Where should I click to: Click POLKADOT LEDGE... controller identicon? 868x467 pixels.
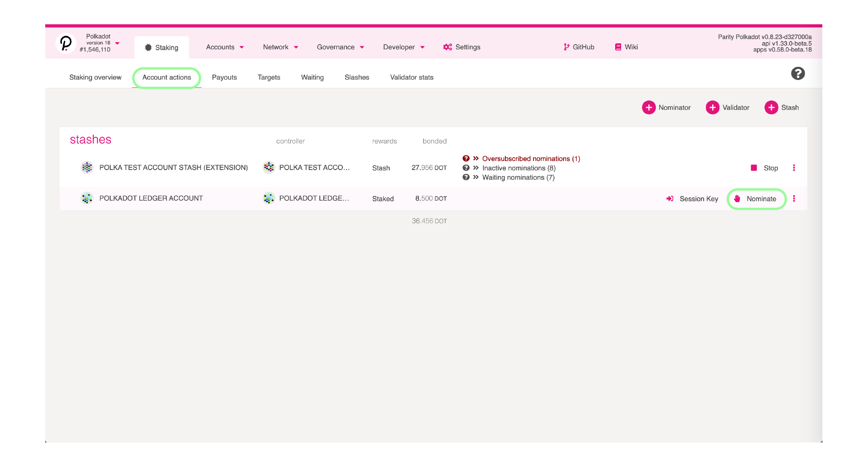(269, 198)
